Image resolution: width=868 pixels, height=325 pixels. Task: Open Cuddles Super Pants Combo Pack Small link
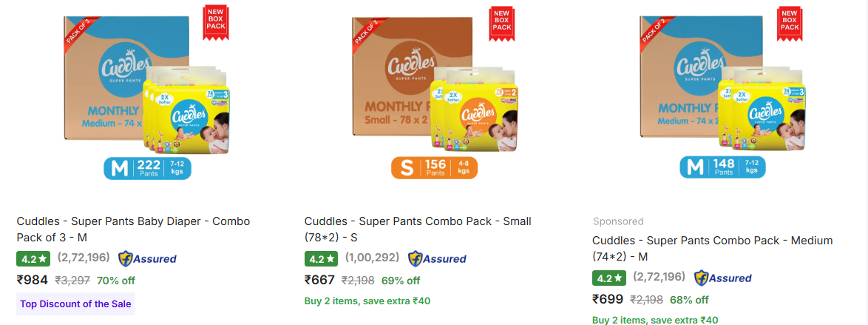(x=418, y=229)
